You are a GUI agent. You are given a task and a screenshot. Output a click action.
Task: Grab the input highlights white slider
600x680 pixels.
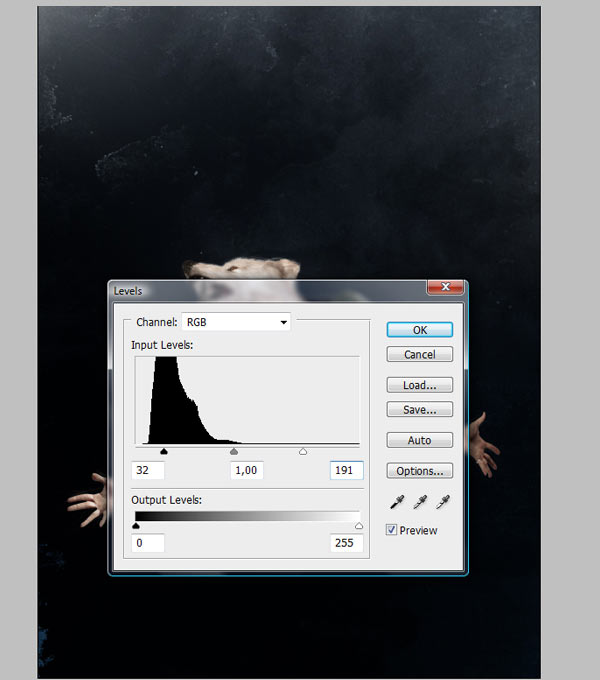pyautogui.click(x=303, y=451)
